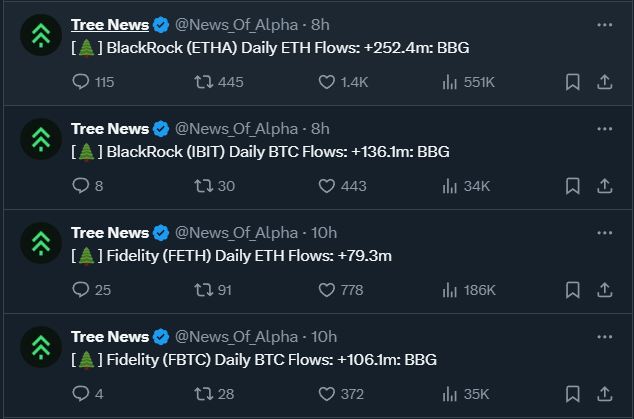634x419 pixels.
Task: View analytics showing 34K views
Action: [466, 186]
